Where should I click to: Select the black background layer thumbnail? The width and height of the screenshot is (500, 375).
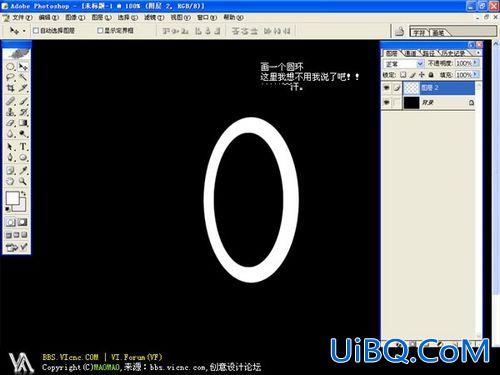(x=411, y=103)
